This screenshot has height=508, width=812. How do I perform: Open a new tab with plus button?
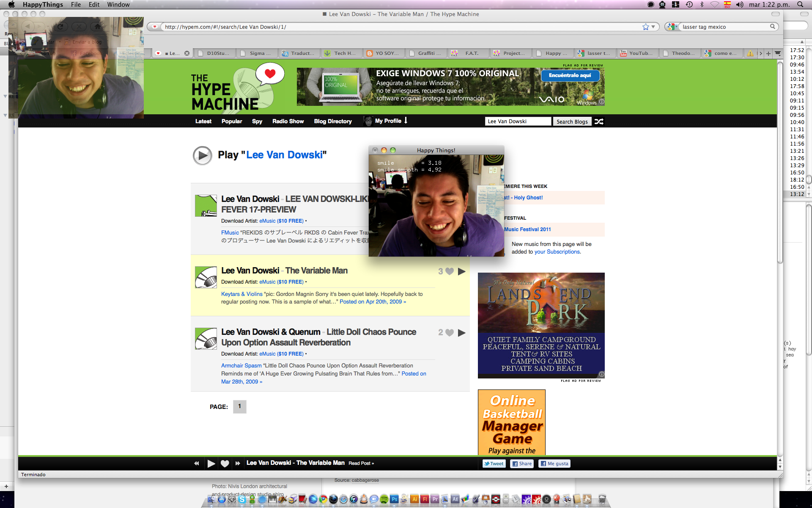(x=768, y=53)
